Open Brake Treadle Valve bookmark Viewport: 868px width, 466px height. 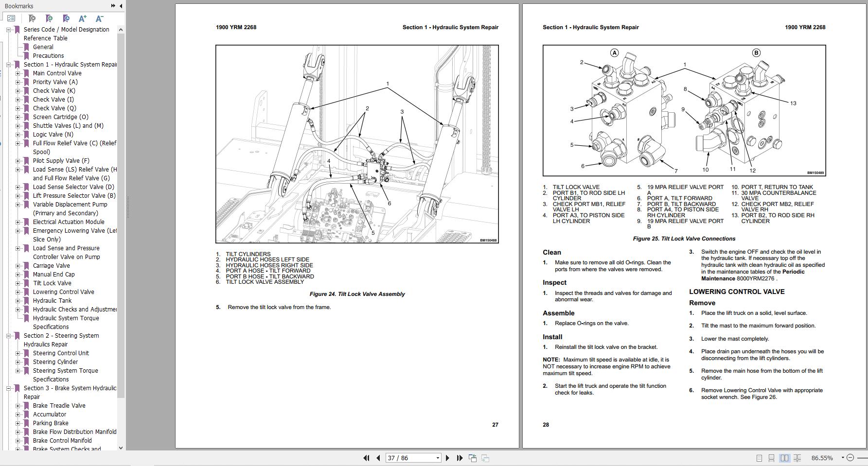59,406
